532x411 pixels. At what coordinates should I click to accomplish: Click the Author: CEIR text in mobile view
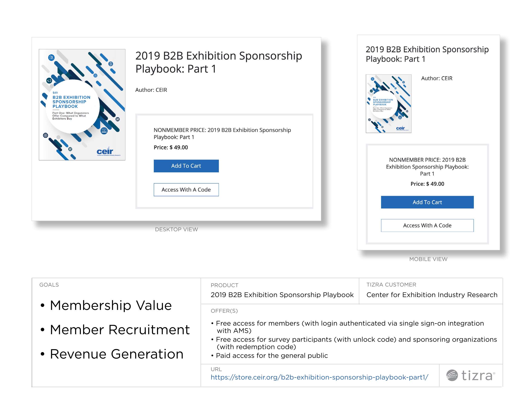[x=437, y=79]
